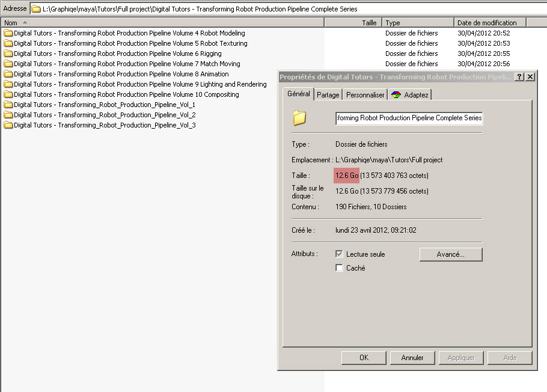Click the 13 573 403 763 octets value
The width and height of the screenshot is (547, 392).
(394, 176)
